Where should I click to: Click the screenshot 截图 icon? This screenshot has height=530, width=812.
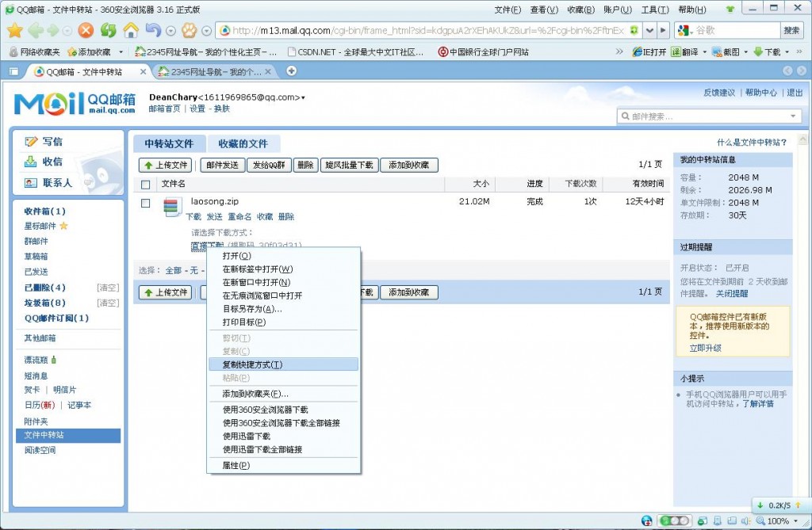tap(717, 51)
